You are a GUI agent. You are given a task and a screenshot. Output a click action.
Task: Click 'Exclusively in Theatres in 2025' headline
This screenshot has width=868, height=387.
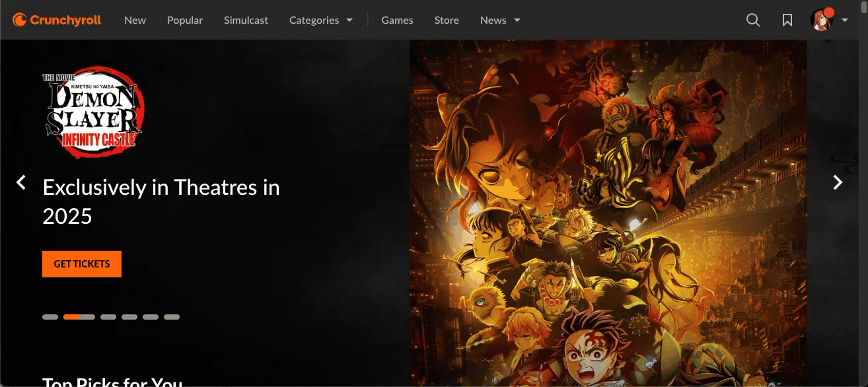(161, 201)
